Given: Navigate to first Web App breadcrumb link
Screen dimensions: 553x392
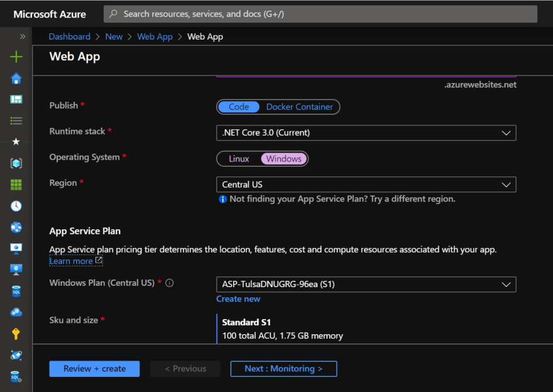Looking at the screenshot, I should coord(155,36).
